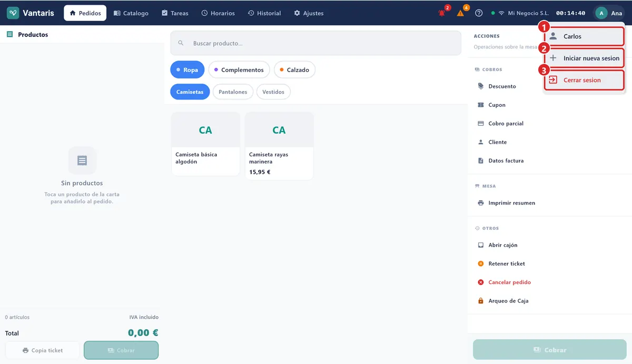
Task: Switch to user Carlos in menu
Action: [584, 36]
